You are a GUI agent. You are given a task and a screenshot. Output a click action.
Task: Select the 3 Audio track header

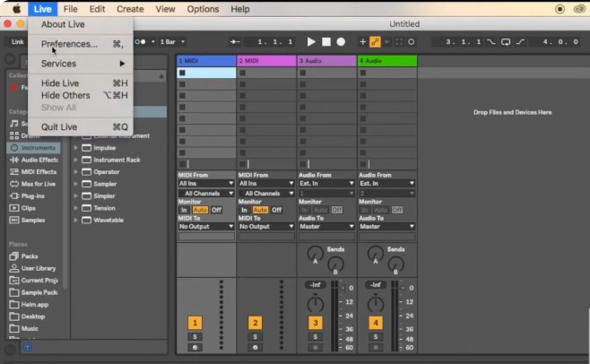click(x=326, y=61)
